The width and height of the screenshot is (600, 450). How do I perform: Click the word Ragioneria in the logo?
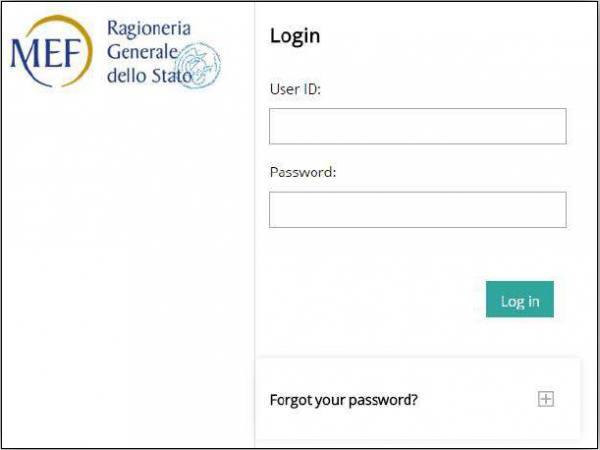click(x=149, y=29)
